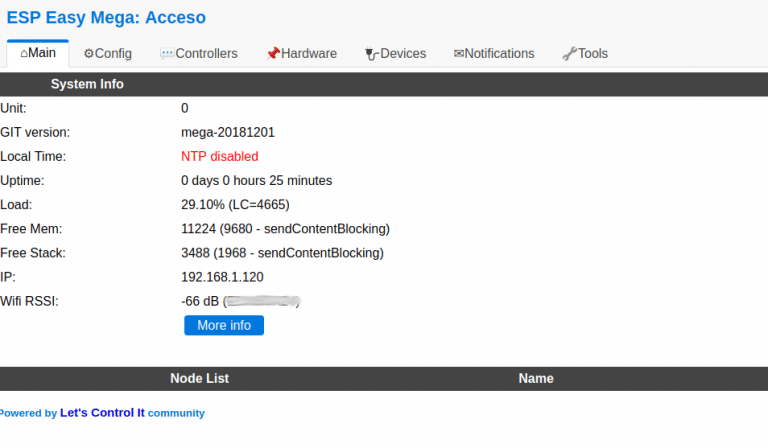
Task: Click the mega-20181201 GIT version value
Action: (x=227, y=132)
